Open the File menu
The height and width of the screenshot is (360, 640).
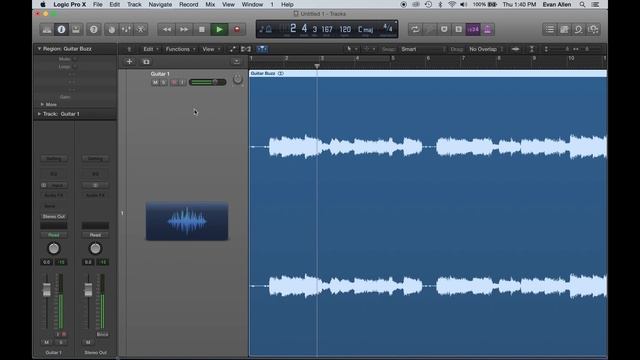(98, 4)
